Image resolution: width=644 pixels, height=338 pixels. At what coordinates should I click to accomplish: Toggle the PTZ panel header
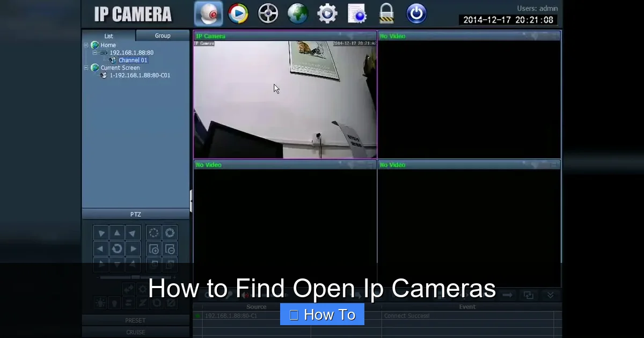coord(136,214)
